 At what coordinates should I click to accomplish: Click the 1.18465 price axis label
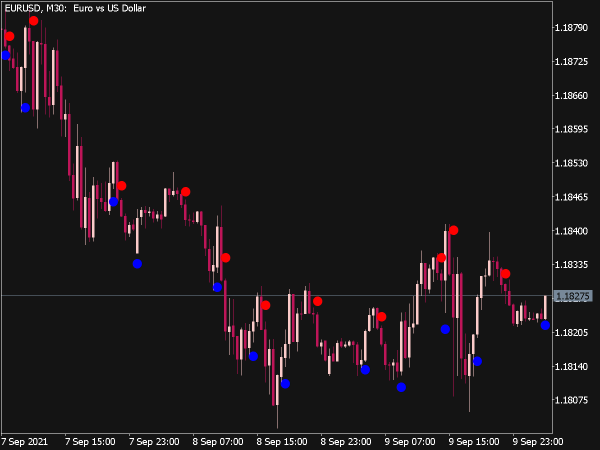571,197
